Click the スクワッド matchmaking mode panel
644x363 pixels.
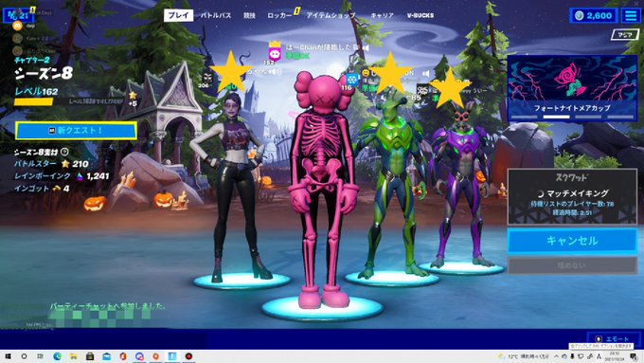pyautogui.click(x=572, y=196)
